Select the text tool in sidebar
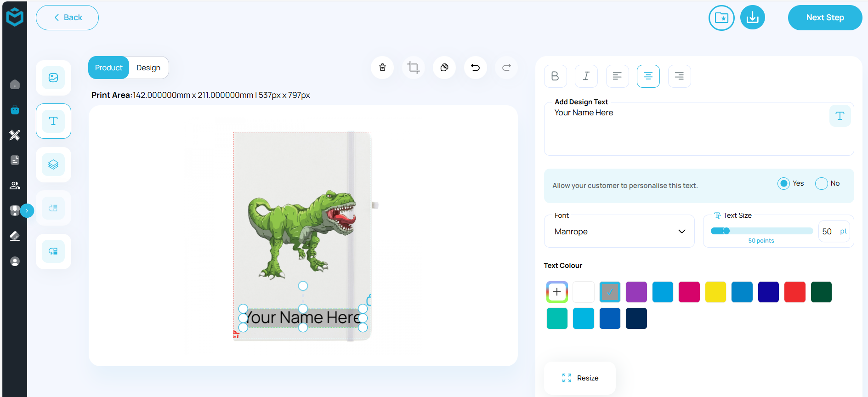868x397 pixels. (x=53, y=121)
